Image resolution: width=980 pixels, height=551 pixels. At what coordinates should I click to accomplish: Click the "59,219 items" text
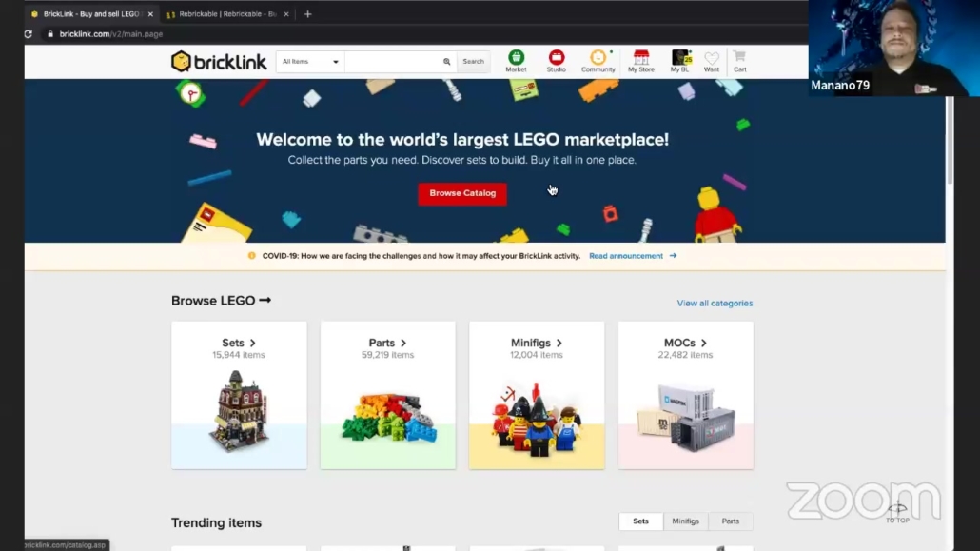(387, 355)
